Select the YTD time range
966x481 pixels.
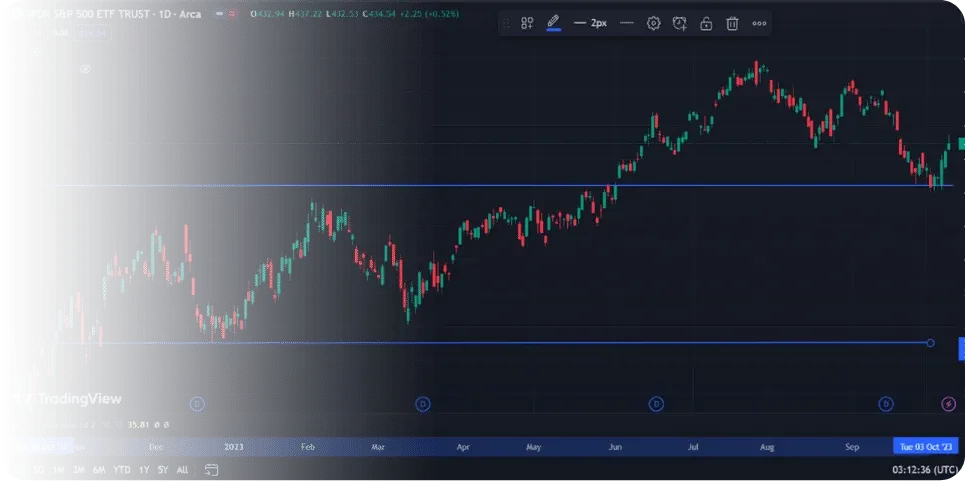coord(122,470)
